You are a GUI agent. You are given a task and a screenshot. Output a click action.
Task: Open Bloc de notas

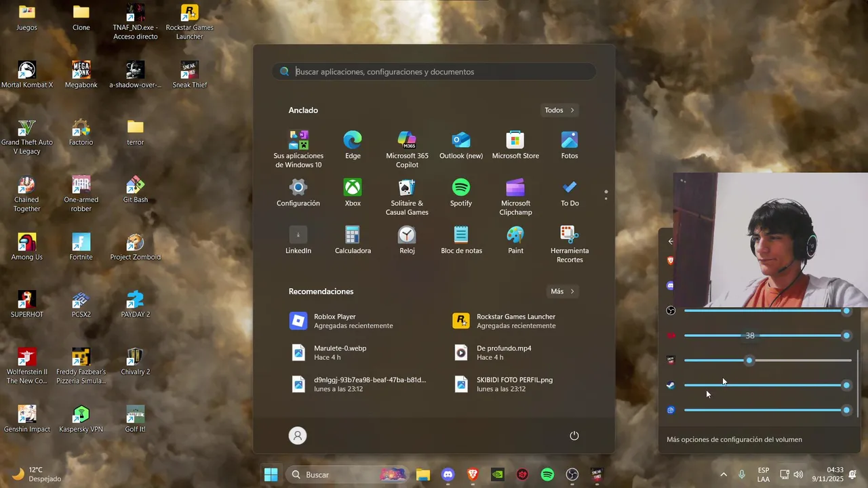click(x=461, y=241)
